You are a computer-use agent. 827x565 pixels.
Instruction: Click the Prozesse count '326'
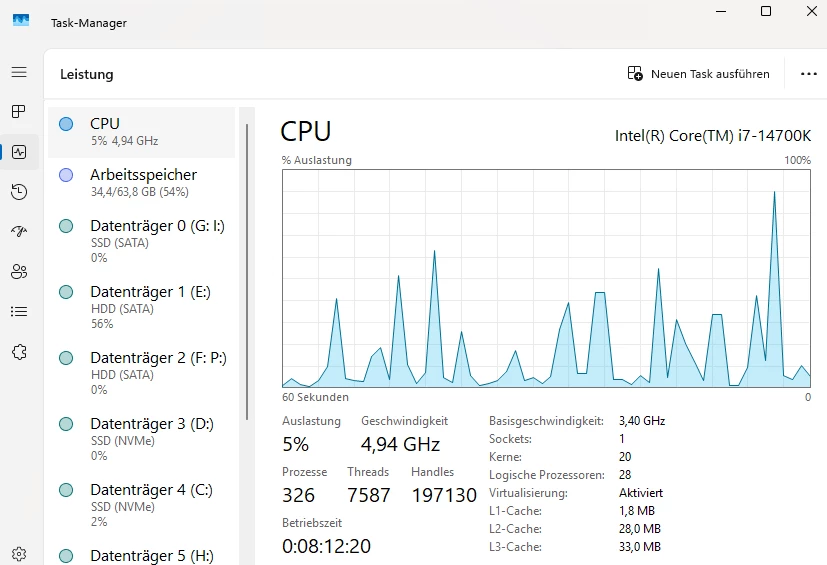(299, 495)
